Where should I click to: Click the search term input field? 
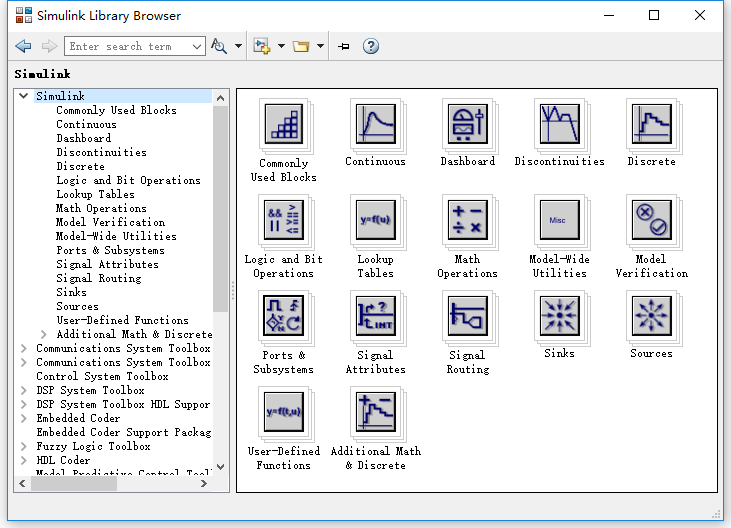click(128, 46)
